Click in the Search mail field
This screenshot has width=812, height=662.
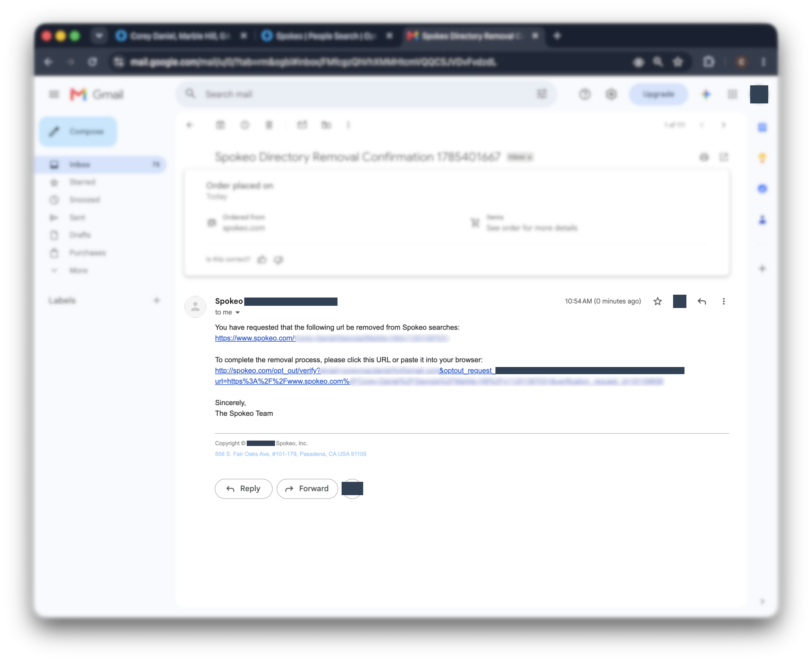366,94
